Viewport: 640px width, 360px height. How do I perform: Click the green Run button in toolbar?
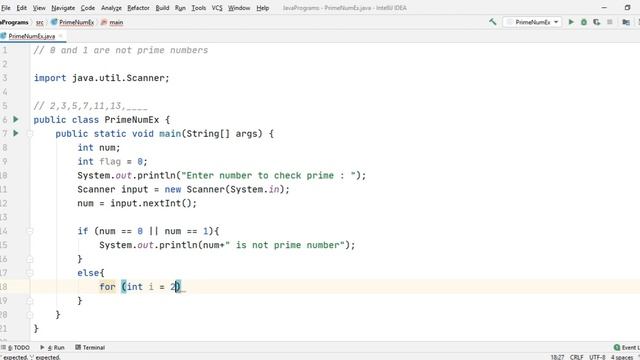571,22
